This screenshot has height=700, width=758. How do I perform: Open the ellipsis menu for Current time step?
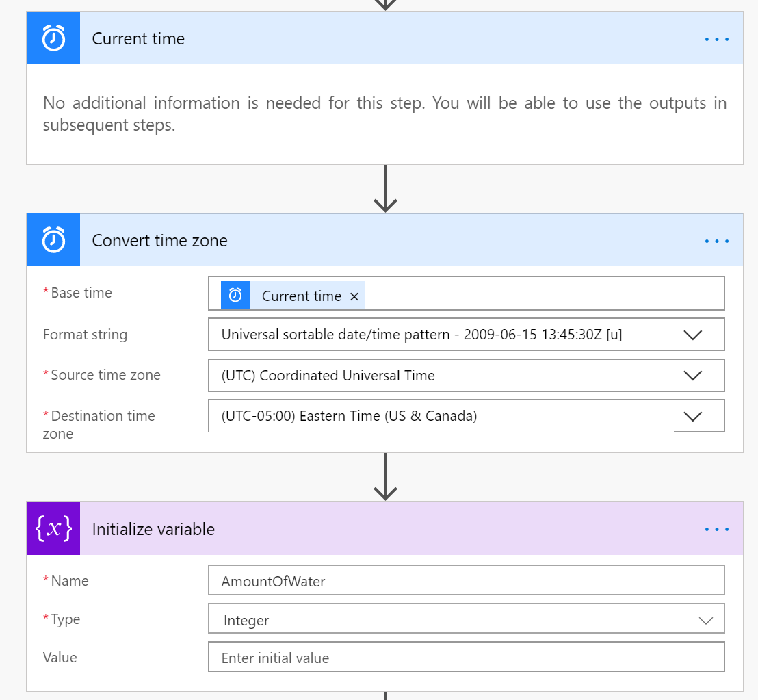pos(716,39)
